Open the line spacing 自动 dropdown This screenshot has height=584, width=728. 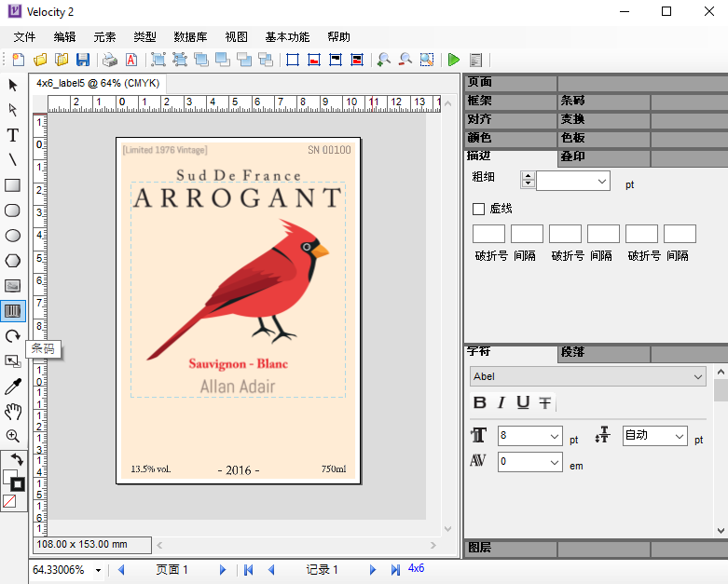click(679, 436)
